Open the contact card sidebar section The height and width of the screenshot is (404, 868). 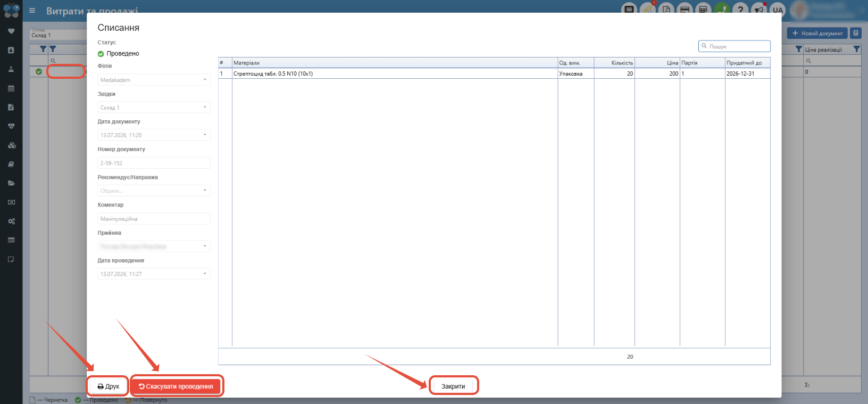(11, 50)
